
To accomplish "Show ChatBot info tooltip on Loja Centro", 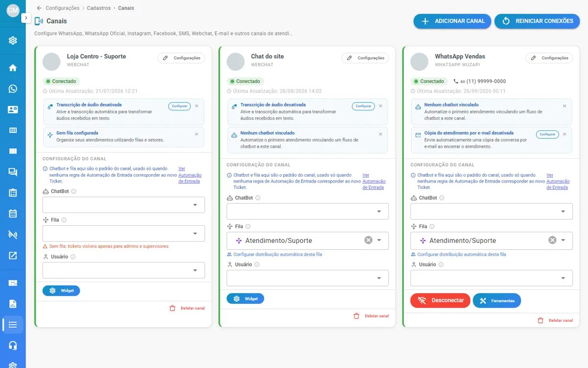I will 74,191.
